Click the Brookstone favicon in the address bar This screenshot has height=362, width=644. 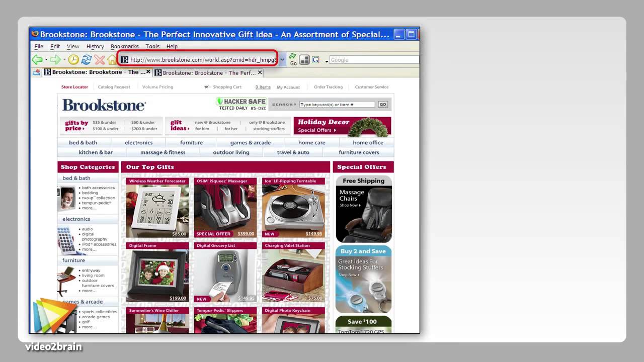pyautogui.click(x=125, y=60)
